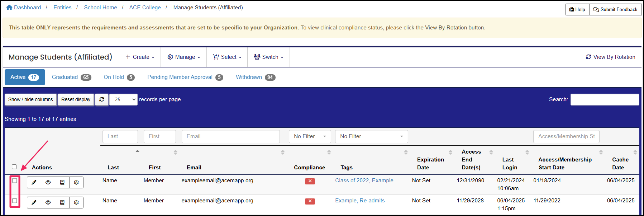Viewport: 644px width, 216px height.
Task: Sort by First name column arrows
Action: pos(175,152)
